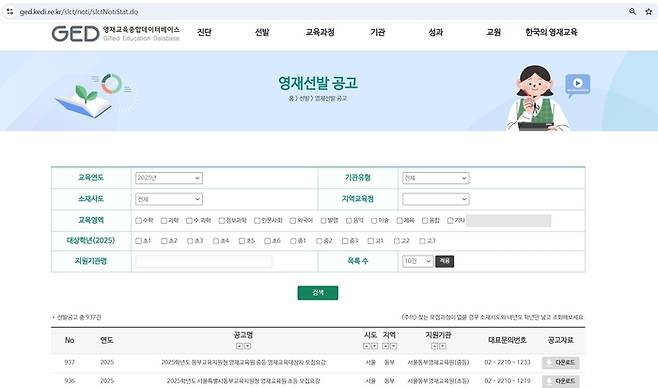Open the 지역교육청 dropdown
The width and height of the screenshot is (658, 388).
pos(436,199)
